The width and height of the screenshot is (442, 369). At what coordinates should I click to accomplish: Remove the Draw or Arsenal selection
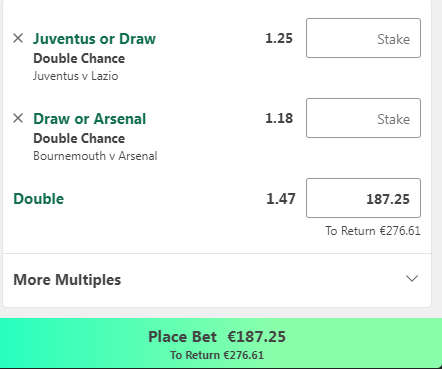point(18,118)
